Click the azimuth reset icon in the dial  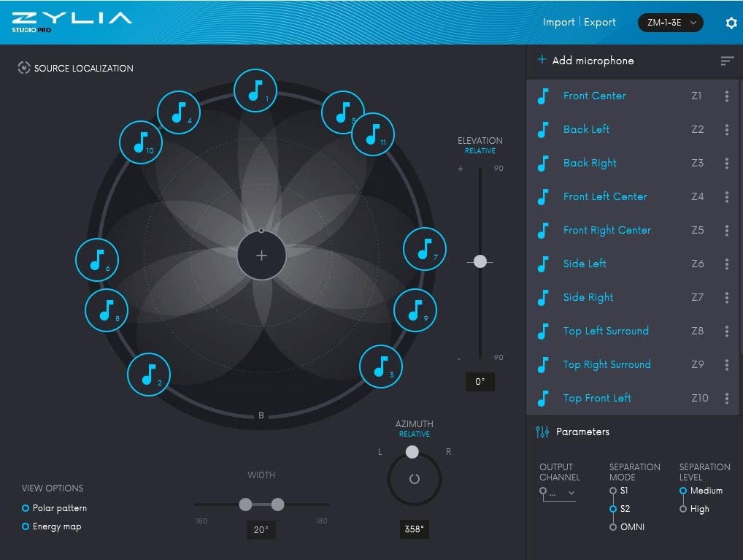coord(414,479)
